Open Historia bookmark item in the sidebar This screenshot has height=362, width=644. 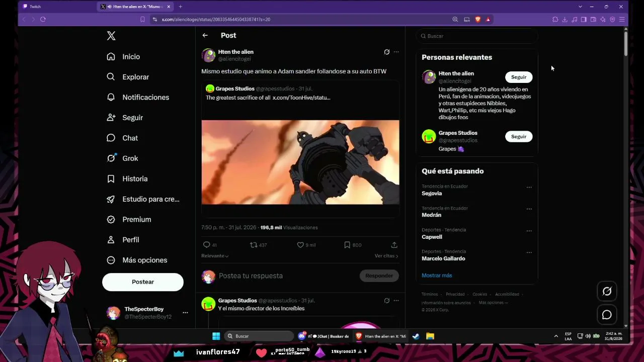[x=127, y=178]
